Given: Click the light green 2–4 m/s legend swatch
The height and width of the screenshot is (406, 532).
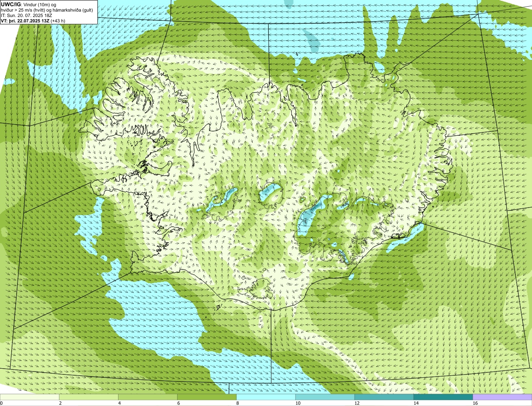Looking at the screenshot, I should coord(89,397).
